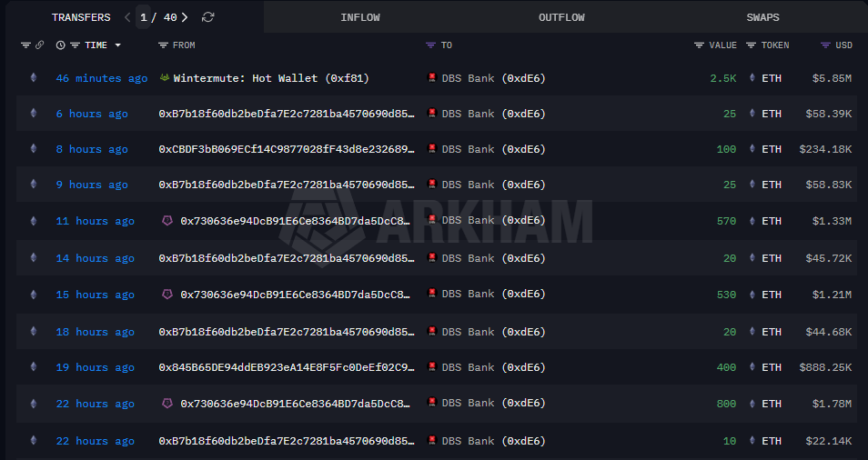The width and height of the screenshot is (868, 460).
Task: Click pink entity icon in 11 hours row
Action: tap(167, 220)
